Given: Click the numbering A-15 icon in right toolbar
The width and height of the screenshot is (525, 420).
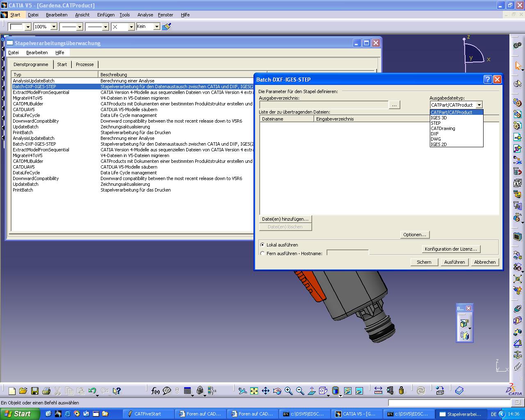Looking at the screenshot, I should click(x=518, y=183).
